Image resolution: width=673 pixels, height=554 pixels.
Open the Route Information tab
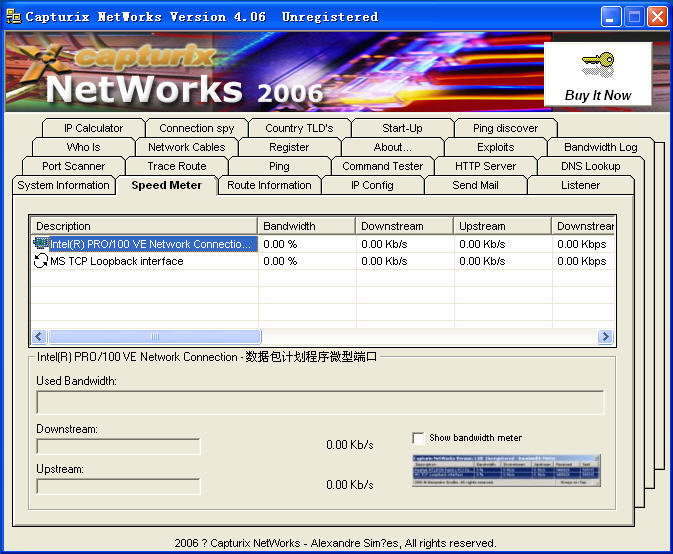[x=269, y=185]
